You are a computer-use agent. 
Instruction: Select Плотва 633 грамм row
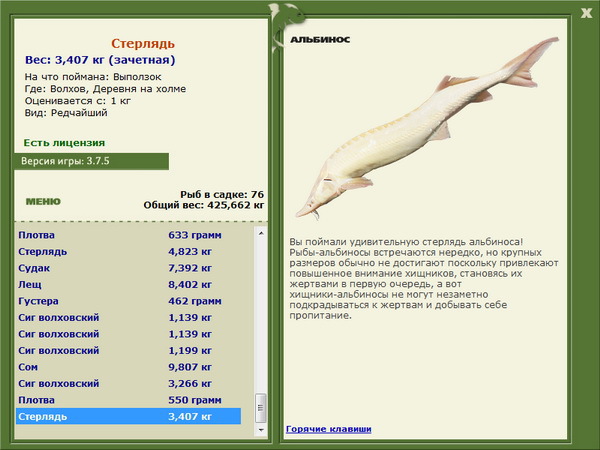pos(129,235)
